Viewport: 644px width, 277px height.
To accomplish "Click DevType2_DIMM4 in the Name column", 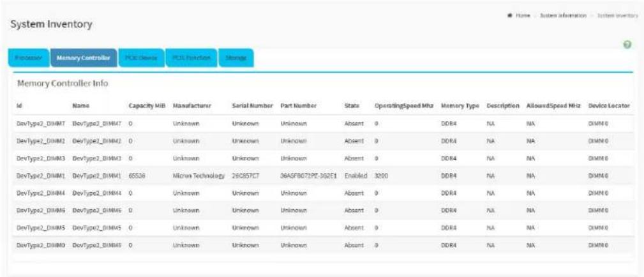I will pyautogui.click(x=96, y=193).
